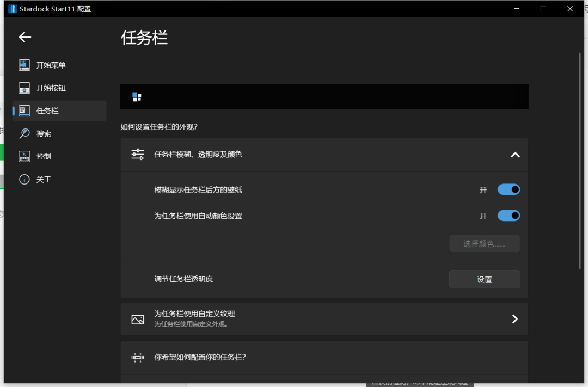Close the Start11 configuration window
Viewport: 588px width, 387px height.
[570, 9]
